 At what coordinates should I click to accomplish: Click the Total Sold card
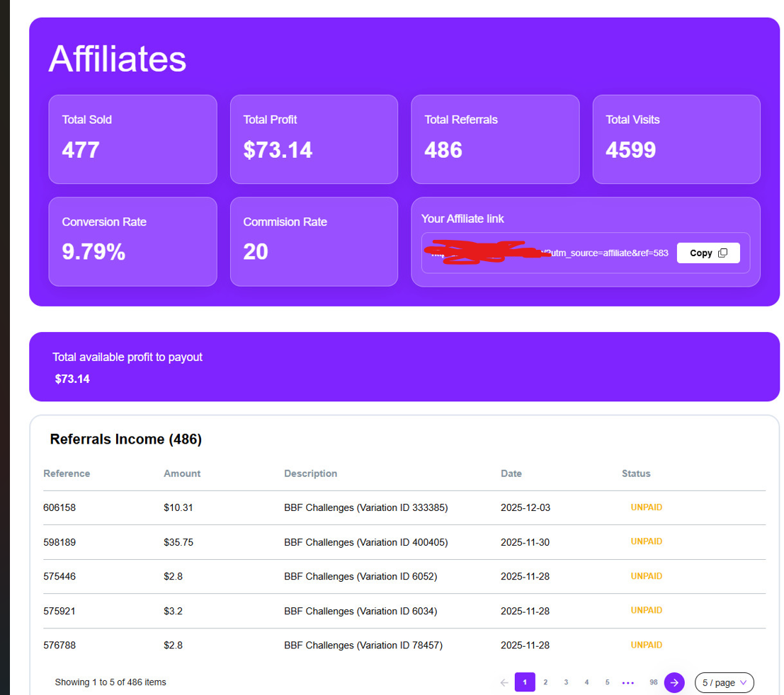[132, 139]
